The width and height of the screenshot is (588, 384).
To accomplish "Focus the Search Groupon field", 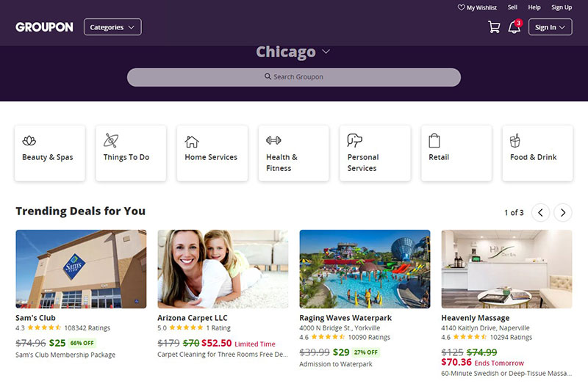I will (293, 77).
